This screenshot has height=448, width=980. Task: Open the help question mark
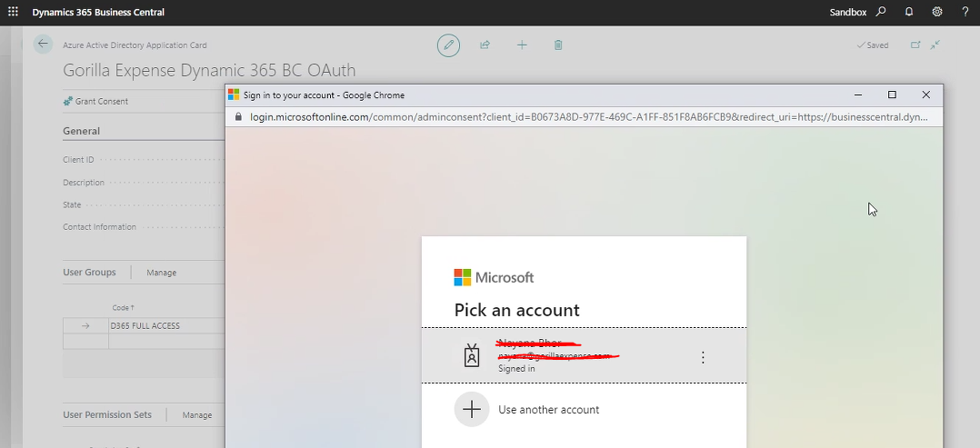click(965, 12)
